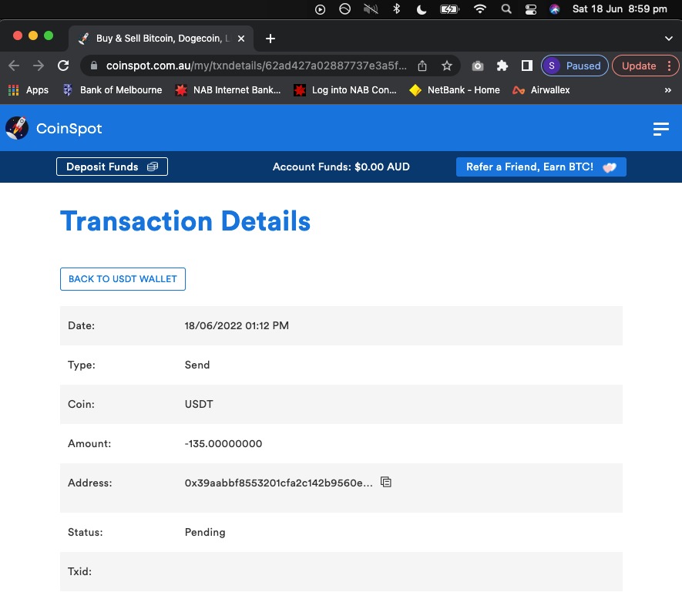Open the NAB Internet Banking bookmark
The image size is (682, 616).
coord(227,90)
